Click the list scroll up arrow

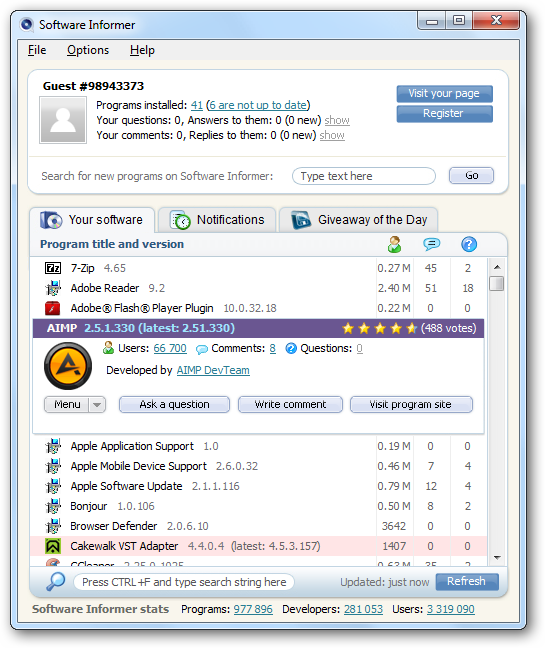tap(497, 267)
